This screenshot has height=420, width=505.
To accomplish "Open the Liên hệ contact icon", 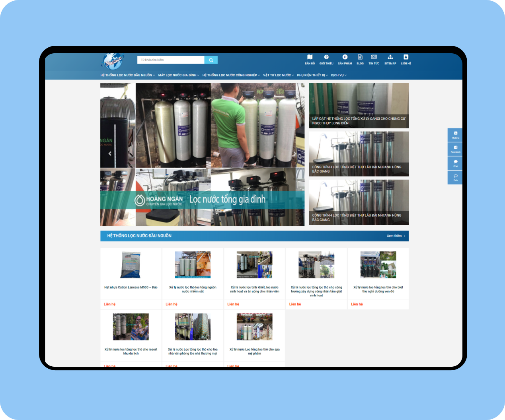I will (406, 60).
